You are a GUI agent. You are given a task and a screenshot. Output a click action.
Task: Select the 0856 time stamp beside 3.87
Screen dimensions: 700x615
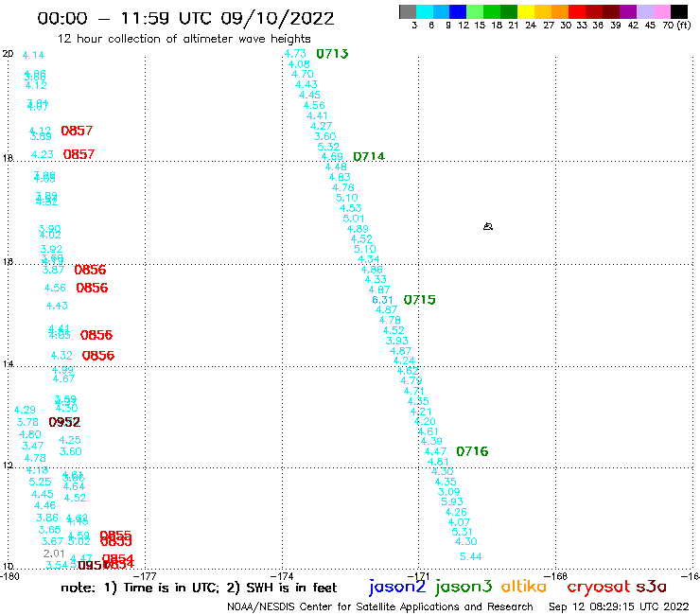click(90, 270)
